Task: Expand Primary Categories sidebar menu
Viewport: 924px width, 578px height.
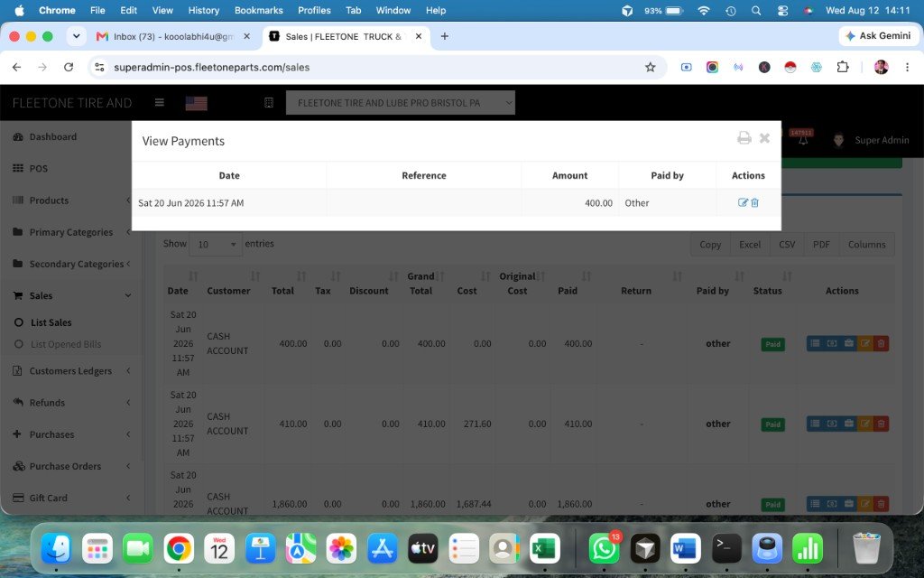Action: [x=70, y=232]
